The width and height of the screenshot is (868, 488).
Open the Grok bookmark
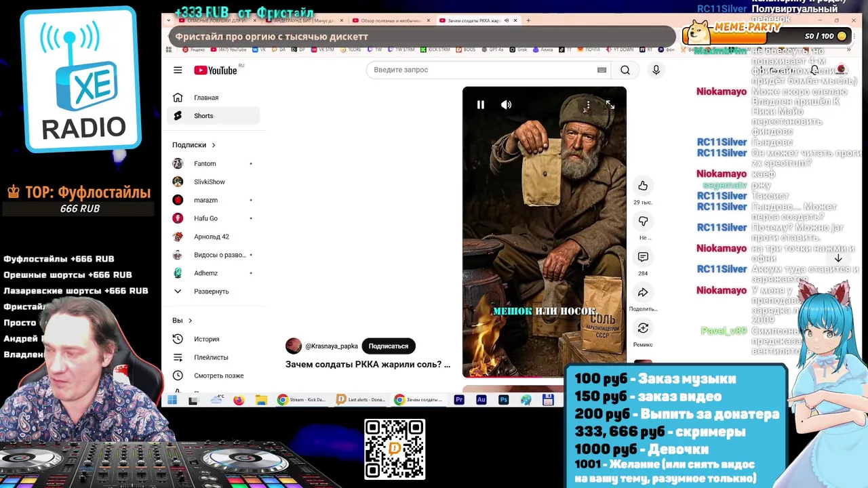(x=519, y=49)
